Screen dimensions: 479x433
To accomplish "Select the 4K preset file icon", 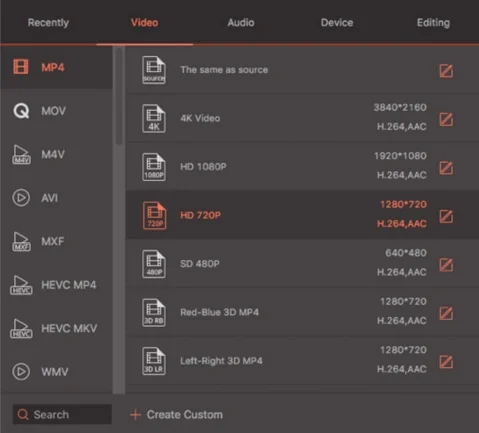I will click(154, 119).
